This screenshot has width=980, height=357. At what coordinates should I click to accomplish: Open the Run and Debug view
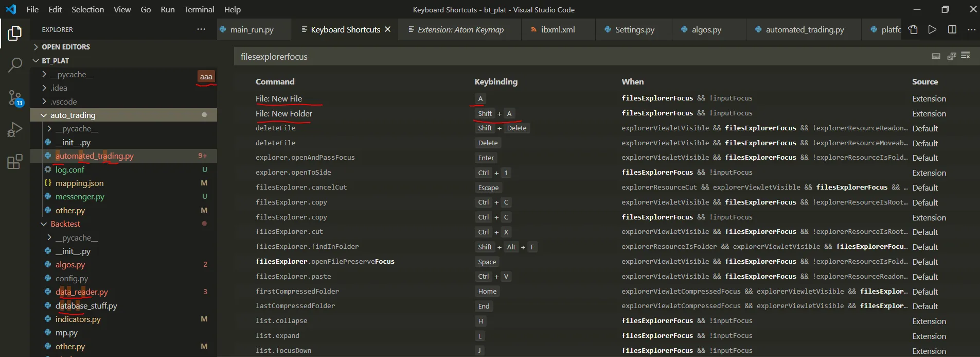click(x=15, y=130)
